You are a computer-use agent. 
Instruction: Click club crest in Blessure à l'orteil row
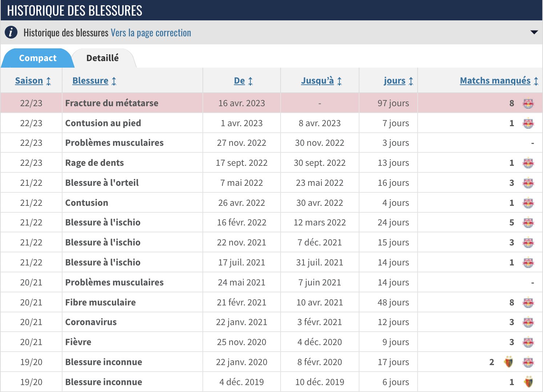(528, 183)
